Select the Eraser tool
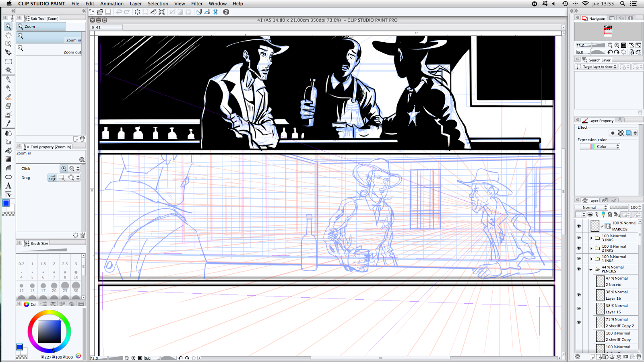Viewport: 644px width, 362px height. click(x=8, y=106)
